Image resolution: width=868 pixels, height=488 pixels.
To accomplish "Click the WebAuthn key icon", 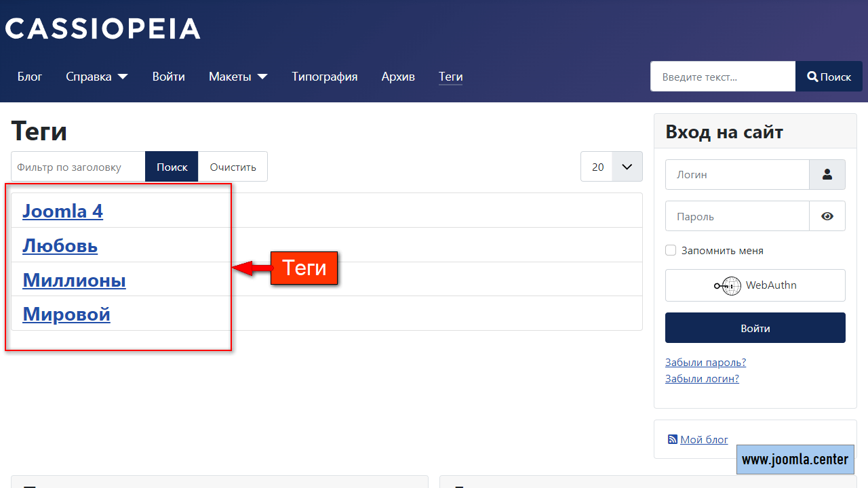I will (x=728, y=285).
